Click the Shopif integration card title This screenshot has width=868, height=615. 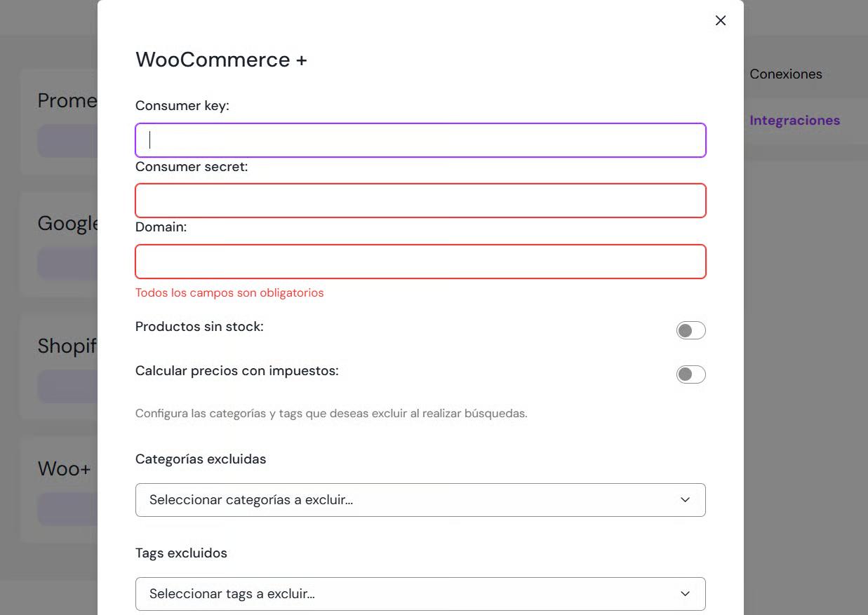click(67, 346)
